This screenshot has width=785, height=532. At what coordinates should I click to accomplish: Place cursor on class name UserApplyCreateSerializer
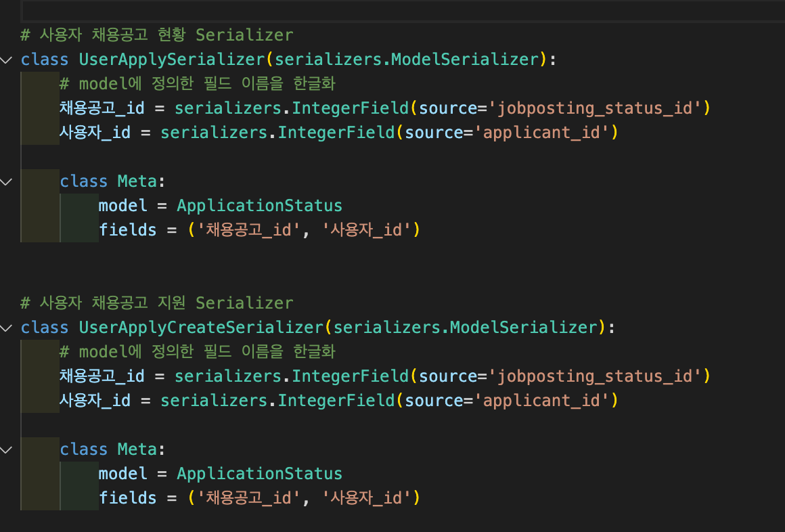[201, 328]
